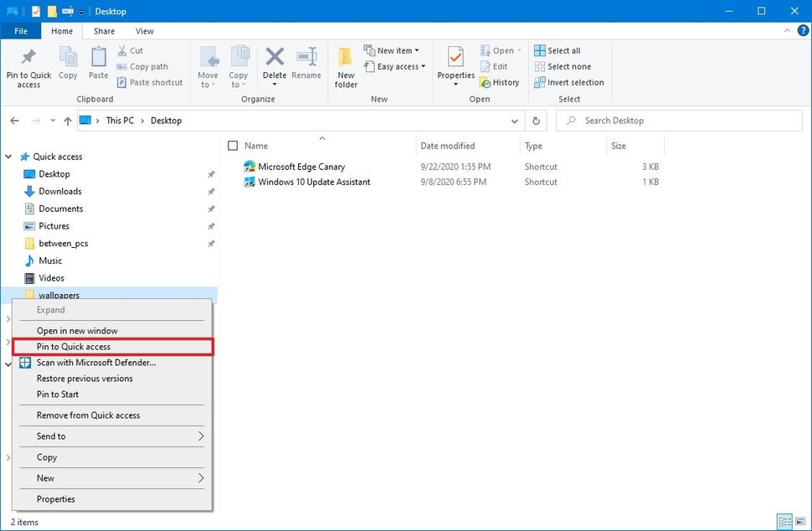Unpin Documents using its pin icon
Image resolution: width=812 pixels, height=531 pixels.
click(x=211, y=209)
